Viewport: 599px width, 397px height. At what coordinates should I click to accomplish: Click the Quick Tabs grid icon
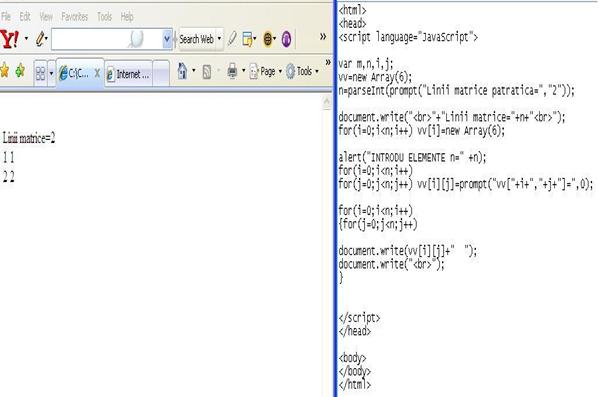click(40, 73)
